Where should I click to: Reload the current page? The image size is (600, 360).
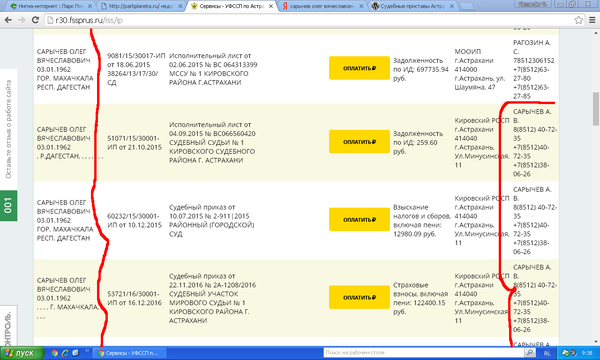click(x=35, y=20)
